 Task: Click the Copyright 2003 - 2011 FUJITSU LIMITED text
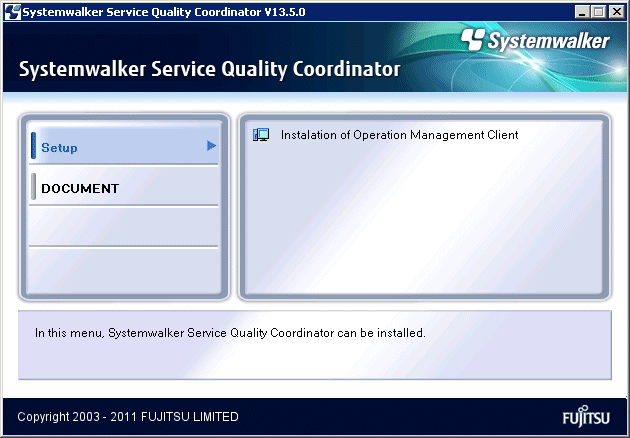pyautogui.click(x=128, y=417)
